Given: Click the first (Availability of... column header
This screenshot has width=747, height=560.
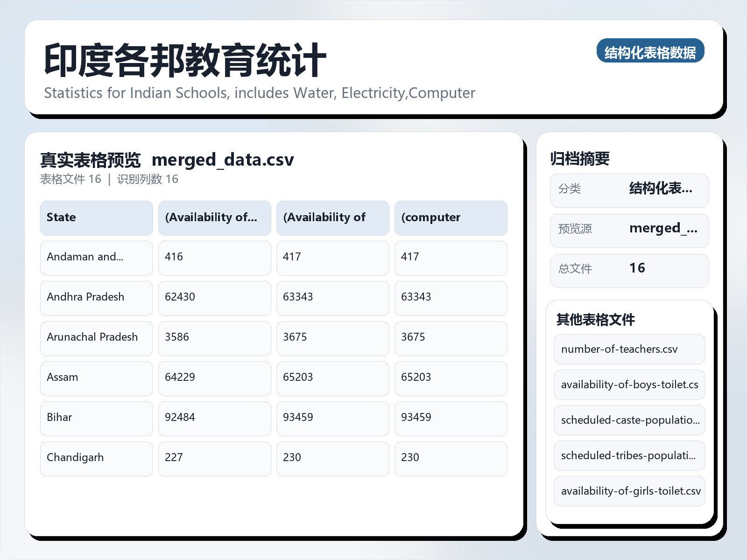Looking at the screenshot, I should tap(214, 217).
